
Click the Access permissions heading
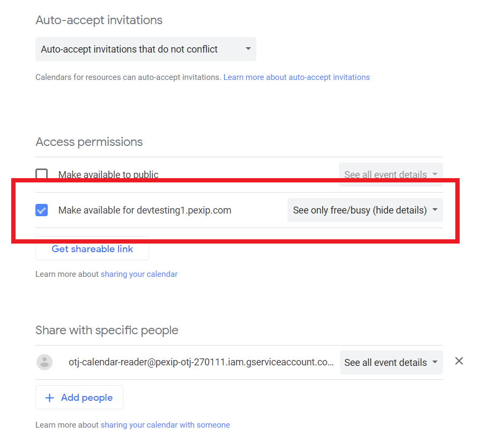point(89,142)
